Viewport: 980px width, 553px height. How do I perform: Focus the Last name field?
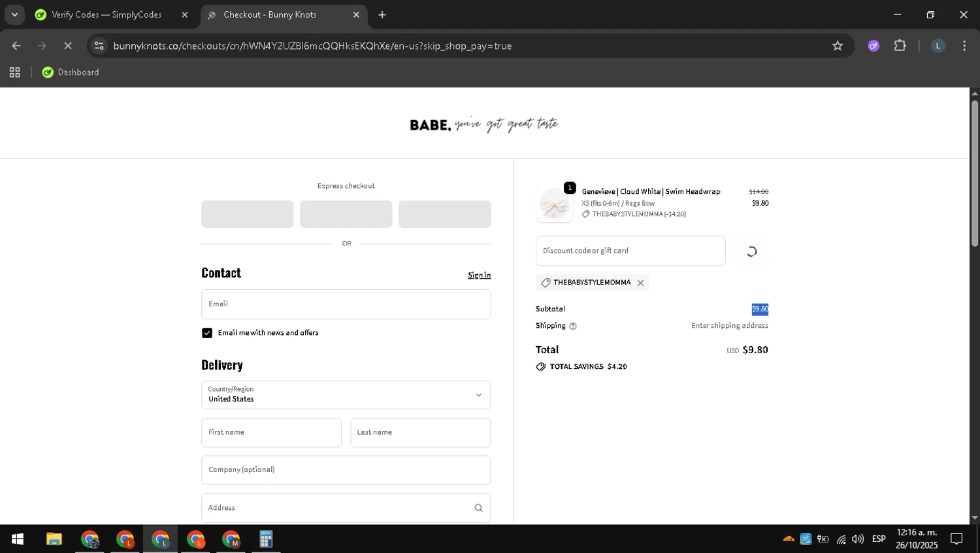click(420, 433)
